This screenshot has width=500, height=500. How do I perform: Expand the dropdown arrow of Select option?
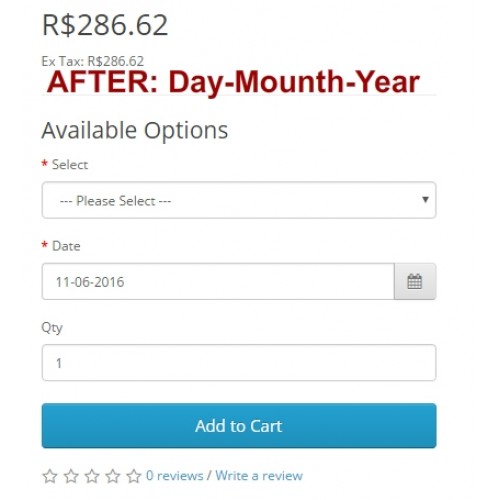pos(425,200)
